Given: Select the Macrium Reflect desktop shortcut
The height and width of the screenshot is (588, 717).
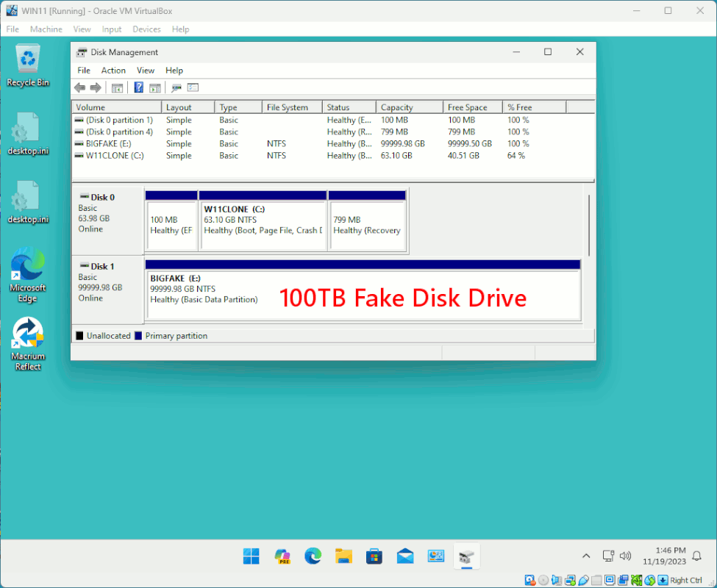Looking at the screenshot, I should (x=28, y=344).
